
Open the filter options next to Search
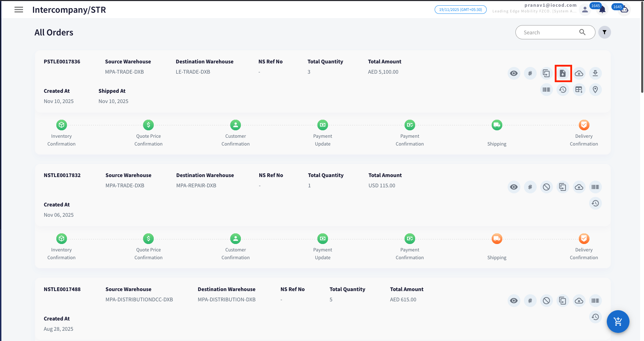point(604,32)
